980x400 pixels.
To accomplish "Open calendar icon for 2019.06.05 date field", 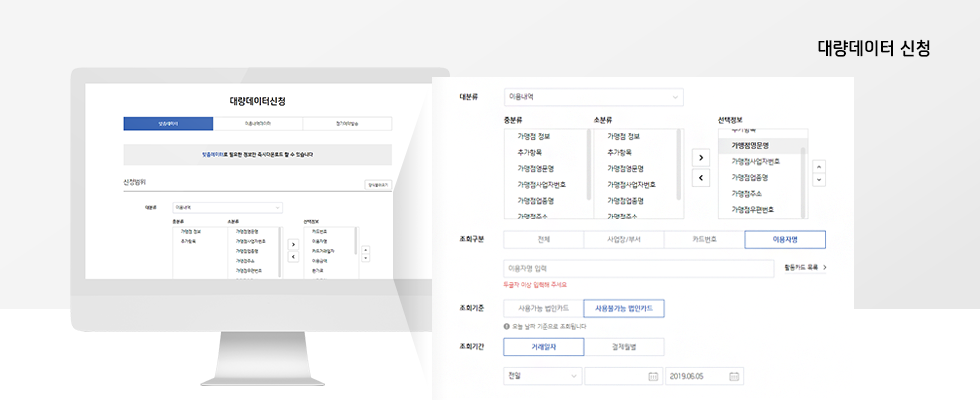I will pos(734,376).
